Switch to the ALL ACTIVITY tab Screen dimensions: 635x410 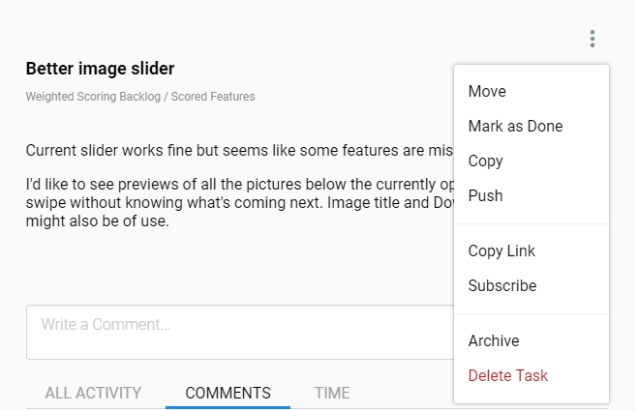click(93, 393)
